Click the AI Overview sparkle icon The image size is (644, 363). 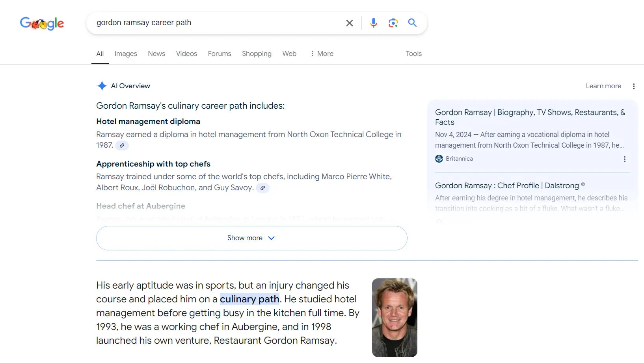tap(102, 86)
